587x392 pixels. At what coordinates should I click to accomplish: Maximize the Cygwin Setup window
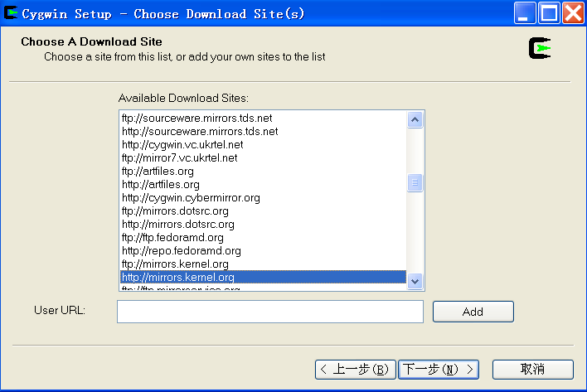pos(549,13)
